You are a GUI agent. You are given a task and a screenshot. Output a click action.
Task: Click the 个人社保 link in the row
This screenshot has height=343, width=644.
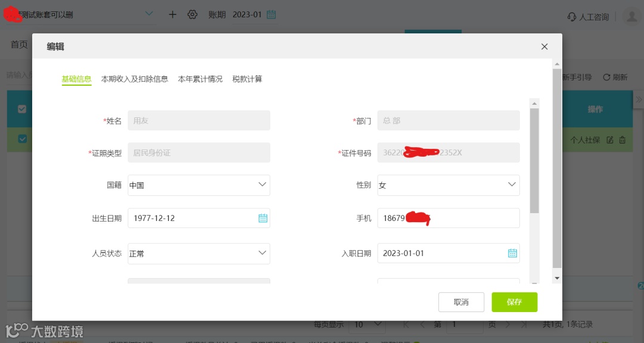585,140
